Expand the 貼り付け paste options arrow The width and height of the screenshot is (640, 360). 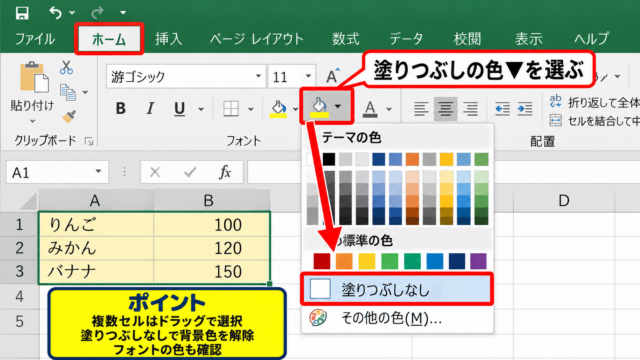[32, 121]
